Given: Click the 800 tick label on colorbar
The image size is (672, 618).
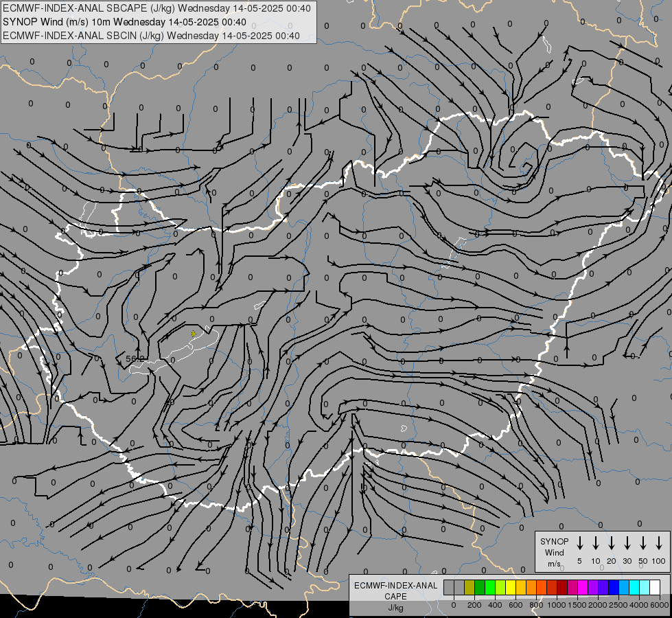Looking at the screenshot, I should pos(536,605).
